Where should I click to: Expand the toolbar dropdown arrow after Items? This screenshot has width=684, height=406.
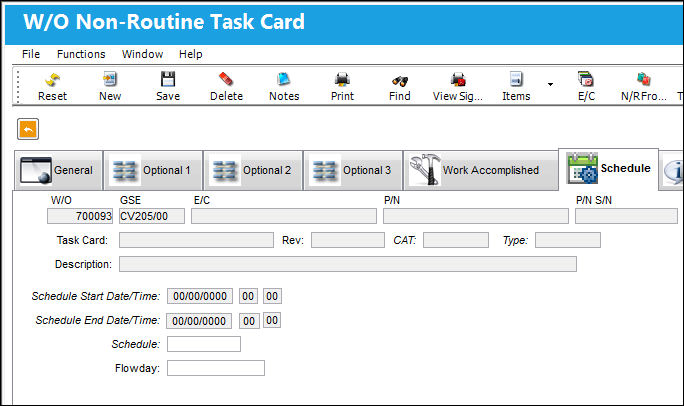pos(550,84)
